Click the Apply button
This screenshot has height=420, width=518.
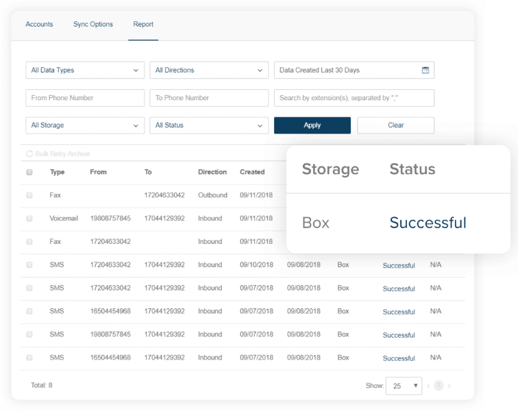point(312,125)
